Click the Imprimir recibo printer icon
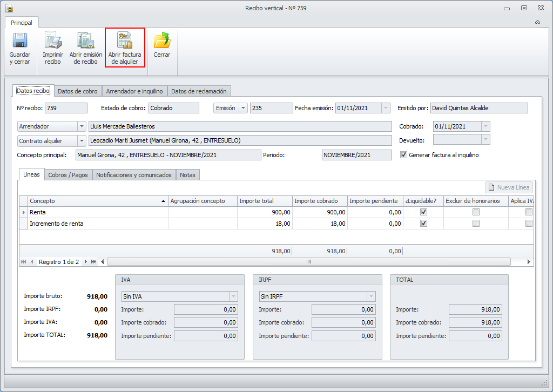 coord(53,42)
